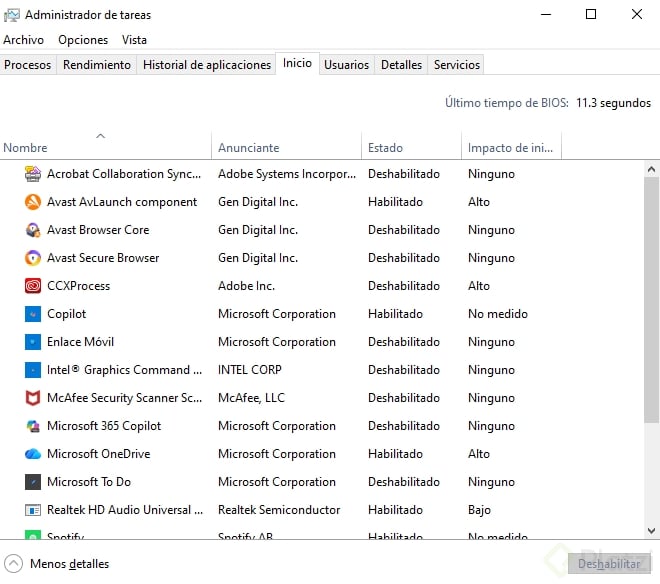
Task: Select the Avast AvLaunch component icon
Action: (32, 202)
